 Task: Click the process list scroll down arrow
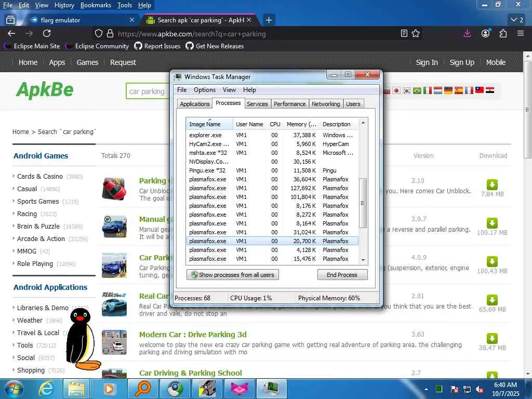363,260
